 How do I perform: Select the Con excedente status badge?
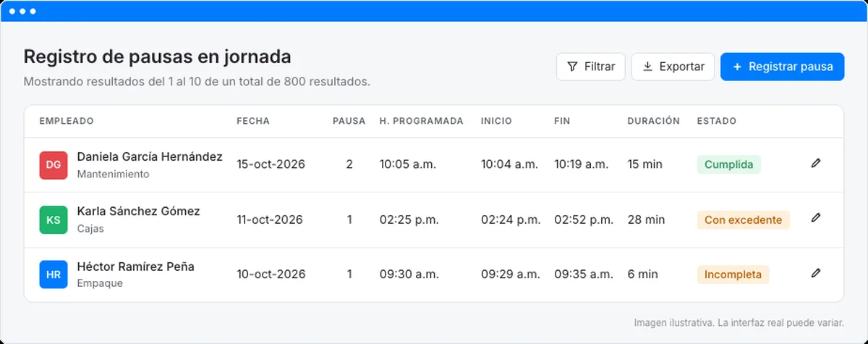[744, 219]
